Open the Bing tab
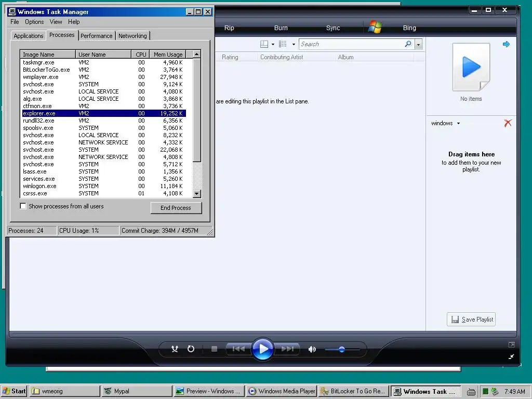Image resolution: width=532 pixels, height=399 pixels. click(409, 28)
